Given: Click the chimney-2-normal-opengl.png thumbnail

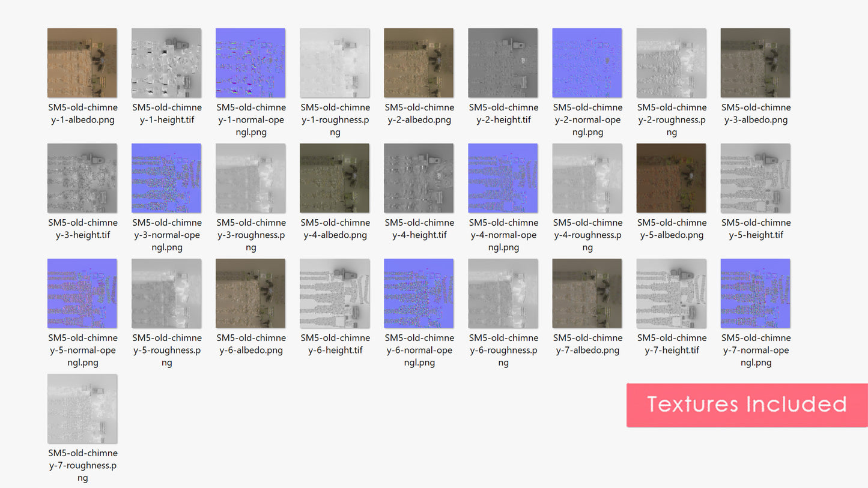Looking at the screenshot, I should [x=587, y=63].
